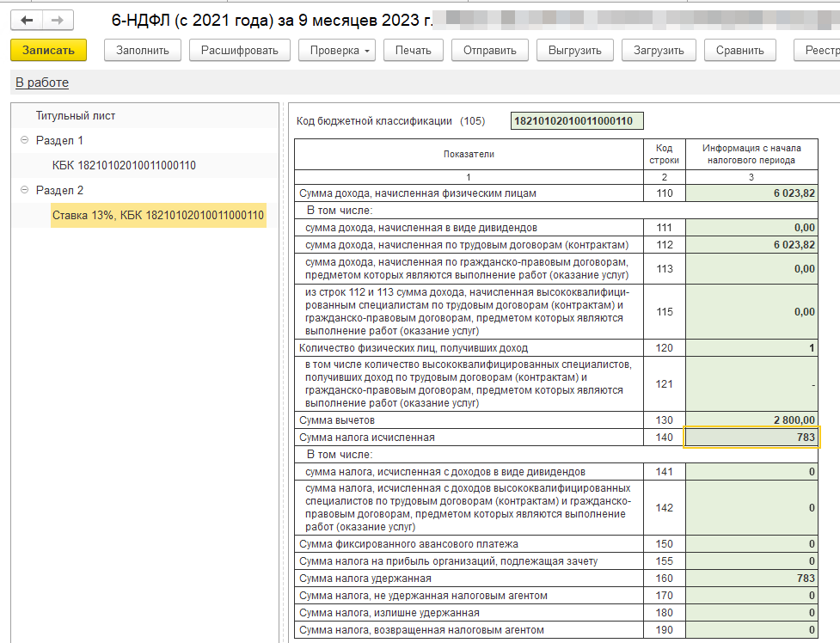Click line 110 value 6 023,82
Screen dimensions: 840x643
751,193
